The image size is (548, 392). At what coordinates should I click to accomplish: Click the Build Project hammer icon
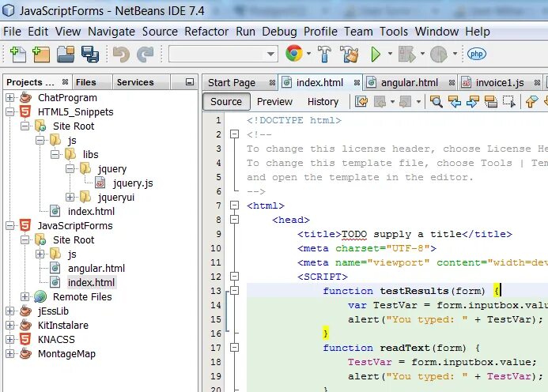[324, 55]
